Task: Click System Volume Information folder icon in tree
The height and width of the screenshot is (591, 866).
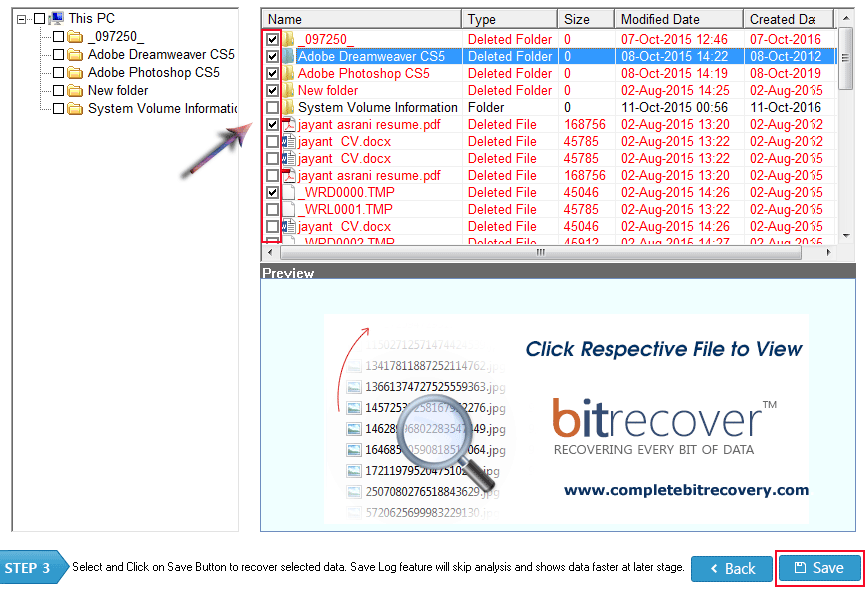Action: click(x=75, y=109)
